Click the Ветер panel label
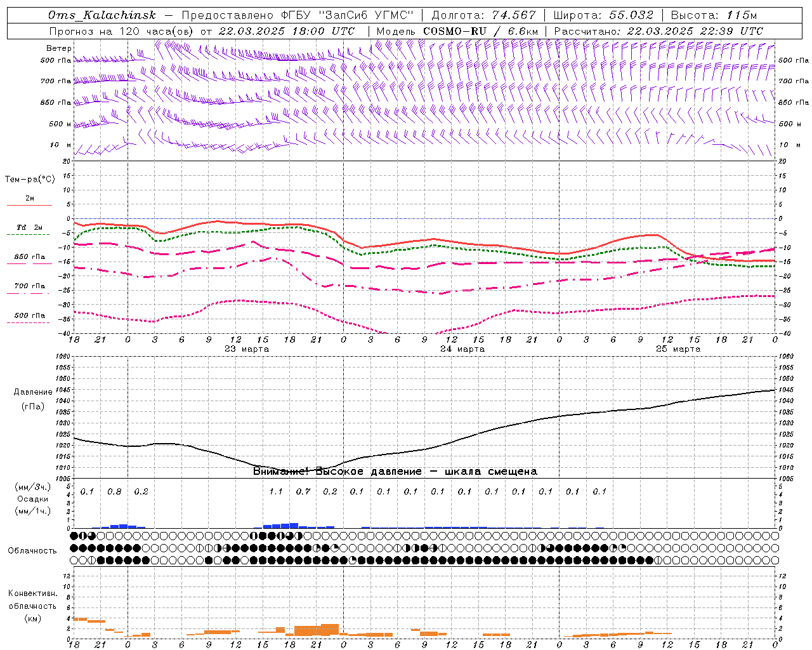 (x=59, y=48)
